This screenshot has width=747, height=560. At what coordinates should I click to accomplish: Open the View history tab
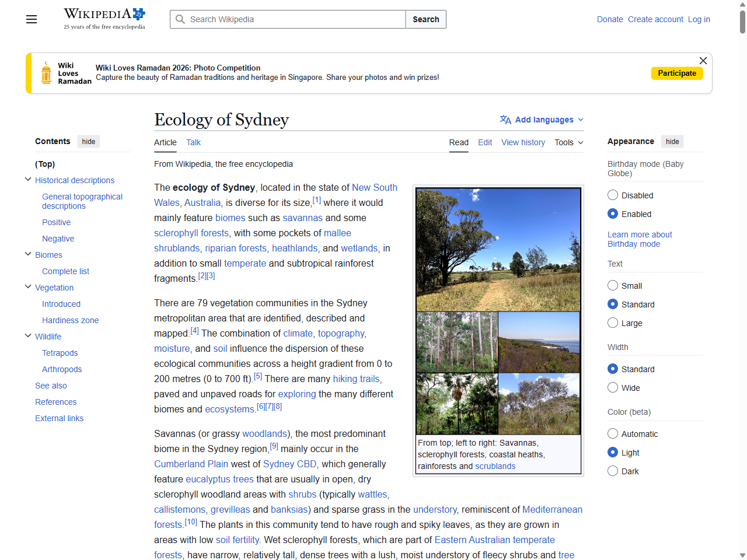[x=523, y=142]
